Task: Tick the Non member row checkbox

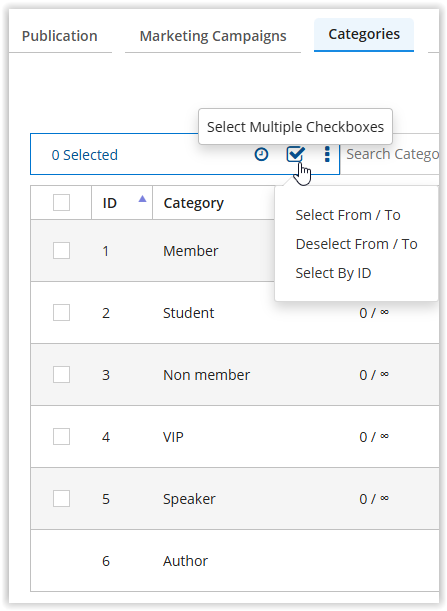Action: 62,374
